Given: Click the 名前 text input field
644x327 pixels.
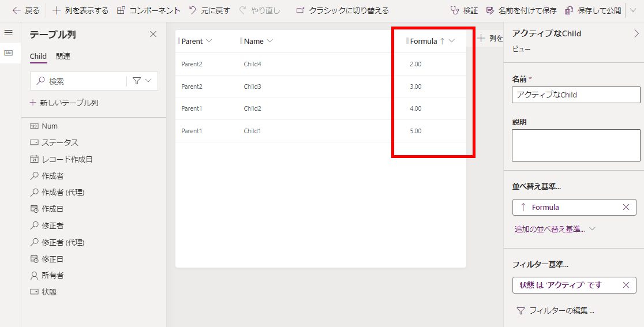Looking at the screenshot, I should coord(575,95).
